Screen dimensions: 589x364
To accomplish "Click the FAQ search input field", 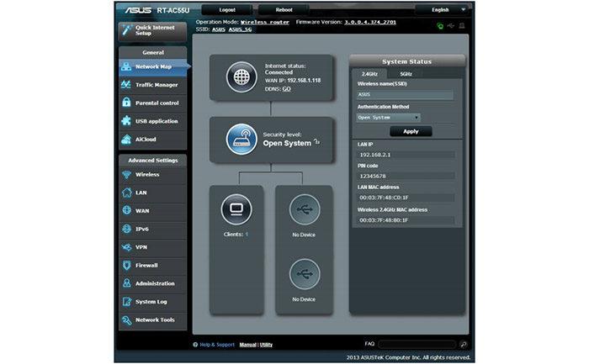I will (x=417, y=344).
